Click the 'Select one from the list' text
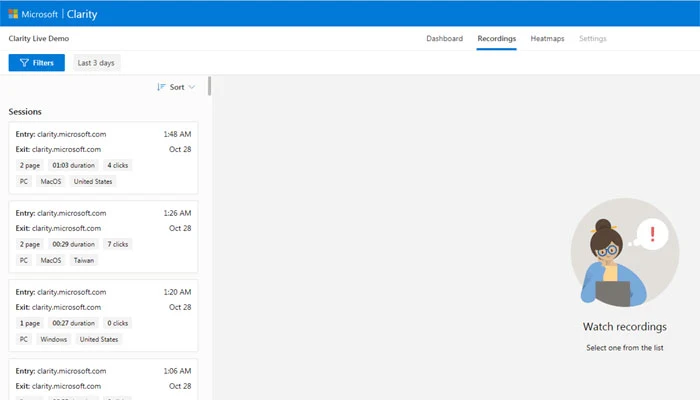The image size is (700, 400). (625, 348)
